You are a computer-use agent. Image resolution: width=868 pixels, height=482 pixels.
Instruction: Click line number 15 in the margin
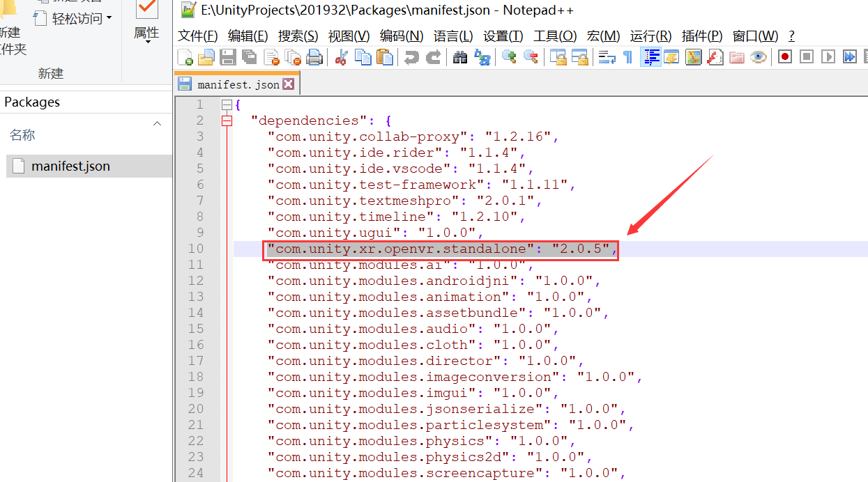click(x=196, y=329)
